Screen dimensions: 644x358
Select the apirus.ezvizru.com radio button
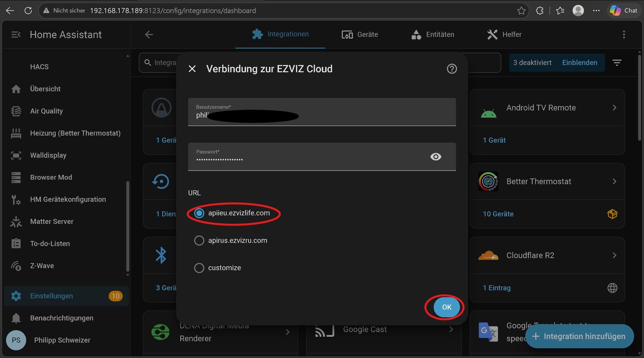click(x=199, y=241)
